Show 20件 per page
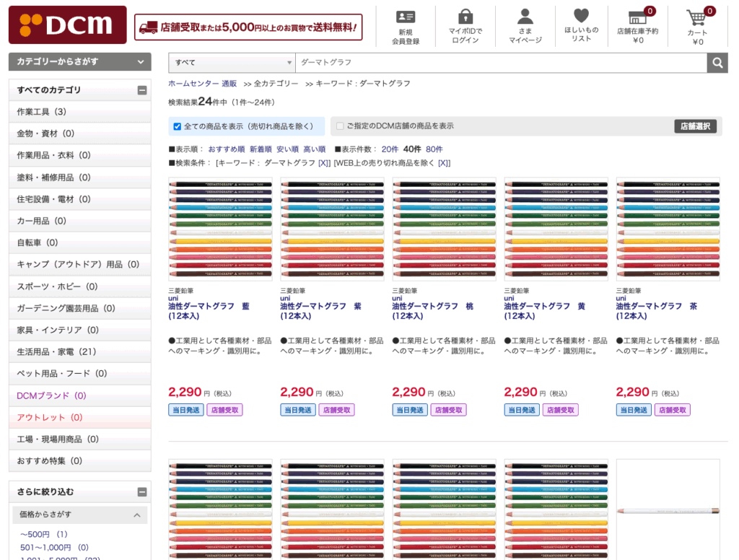 [x=390, y=149]
